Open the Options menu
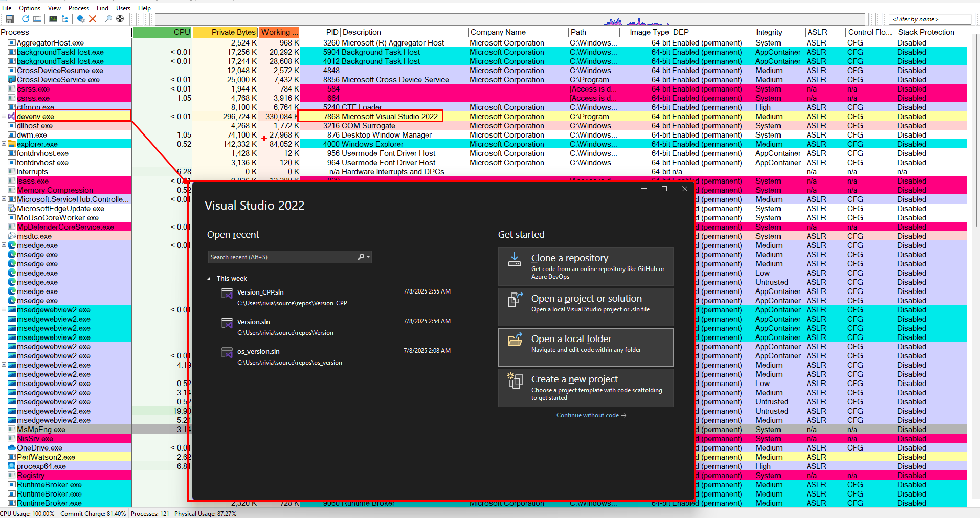Screen dimensions: 980x518 (30, 8)
